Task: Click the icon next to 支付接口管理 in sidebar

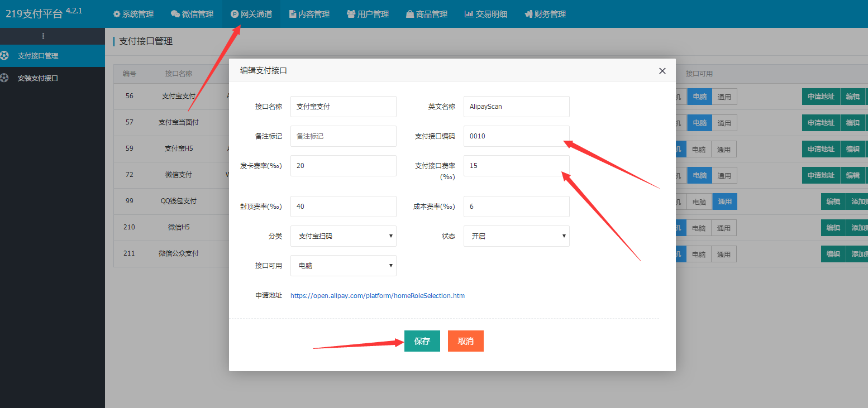Action: click(x=5, y=55)
